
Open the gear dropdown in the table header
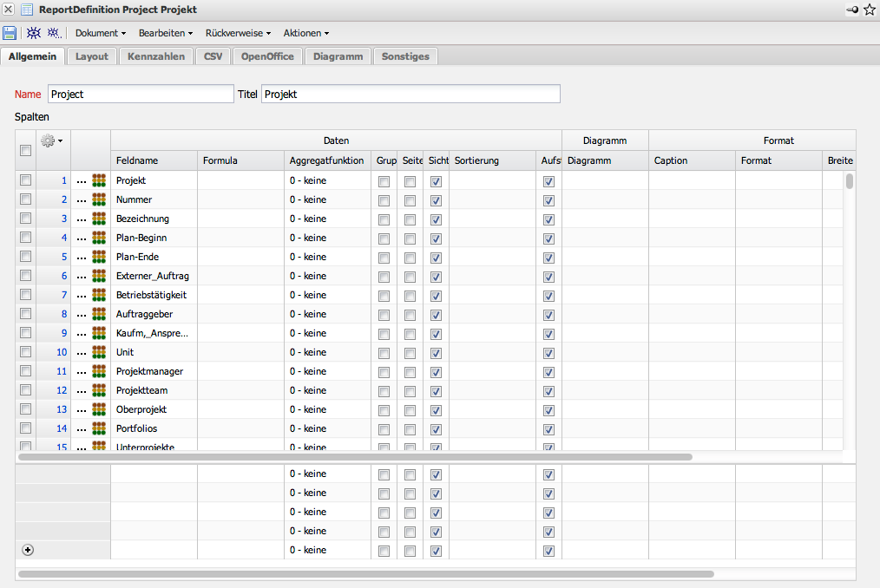click(x=52, y=140)
